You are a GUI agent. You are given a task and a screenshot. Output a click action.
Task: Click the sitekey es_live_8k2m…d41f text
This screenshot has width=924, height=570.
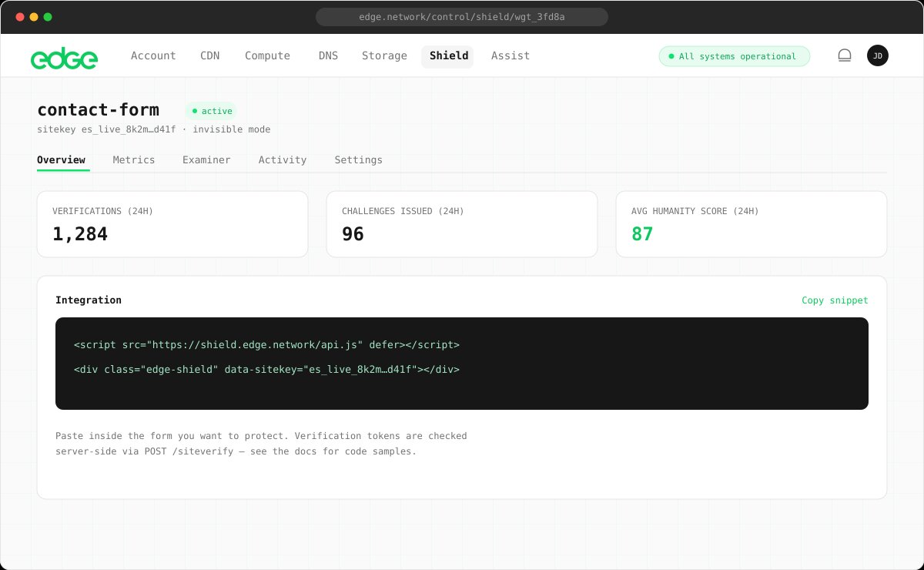(x=107, y=129)
